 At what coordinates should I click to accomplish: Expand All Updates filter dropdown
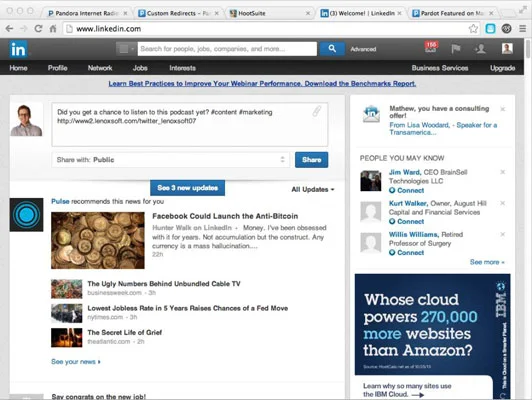pos(313,189)
